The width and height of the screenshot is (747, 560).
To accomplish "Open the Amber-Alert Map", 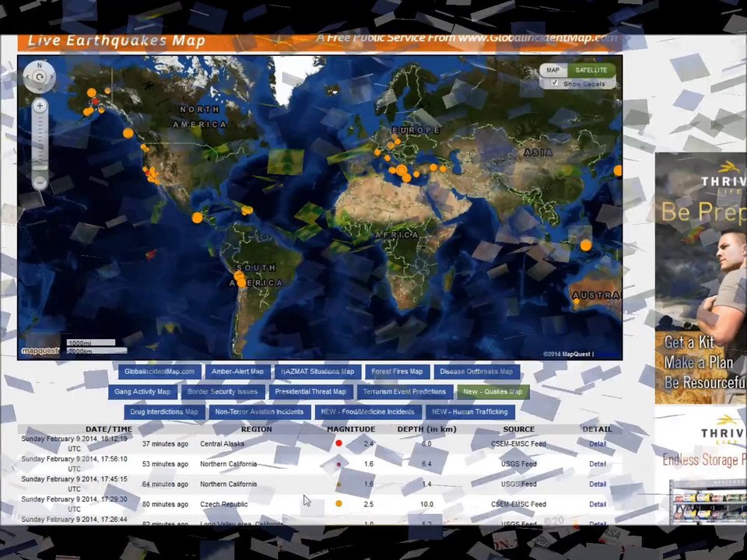I will pos(237,372).
